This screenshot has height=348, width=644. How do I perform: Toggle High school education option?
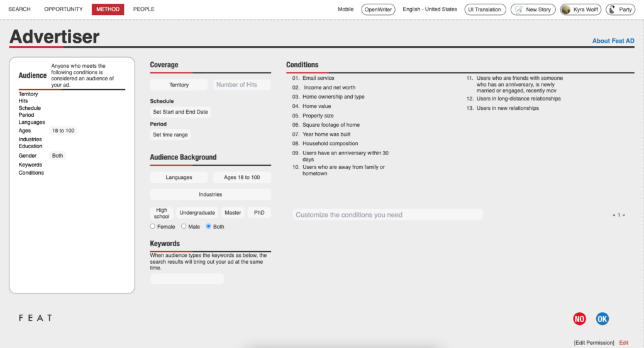coord(162,213)
